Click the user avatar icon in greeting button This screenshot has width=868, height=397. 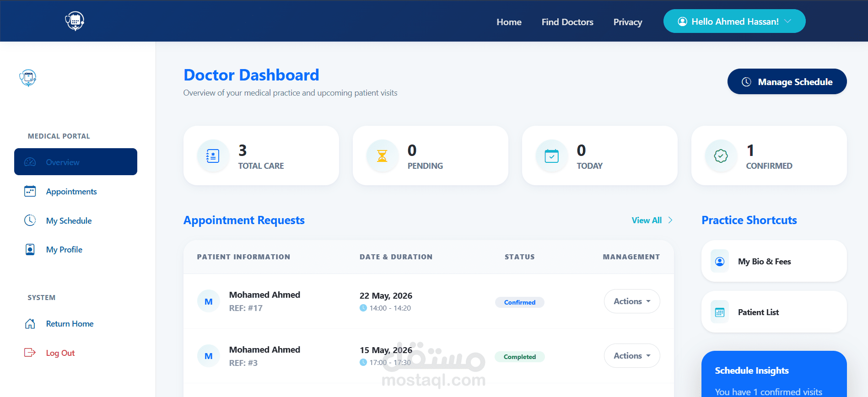click(x=682, y=21)
